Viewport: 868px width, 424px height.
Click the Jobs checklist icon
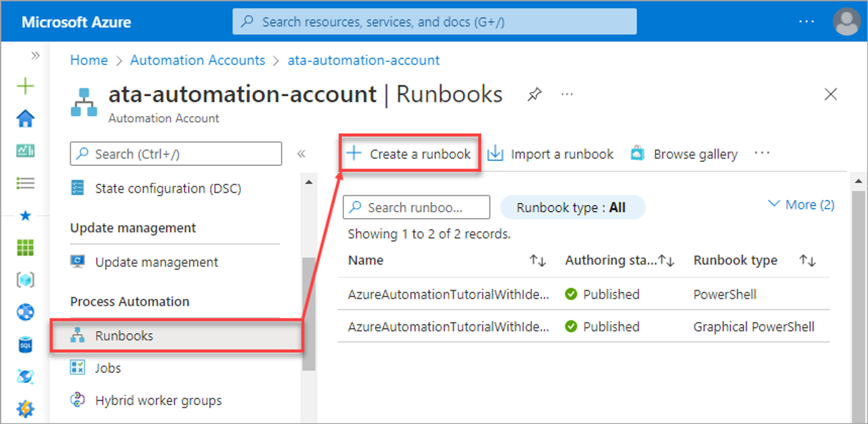(x=78, y=367)
